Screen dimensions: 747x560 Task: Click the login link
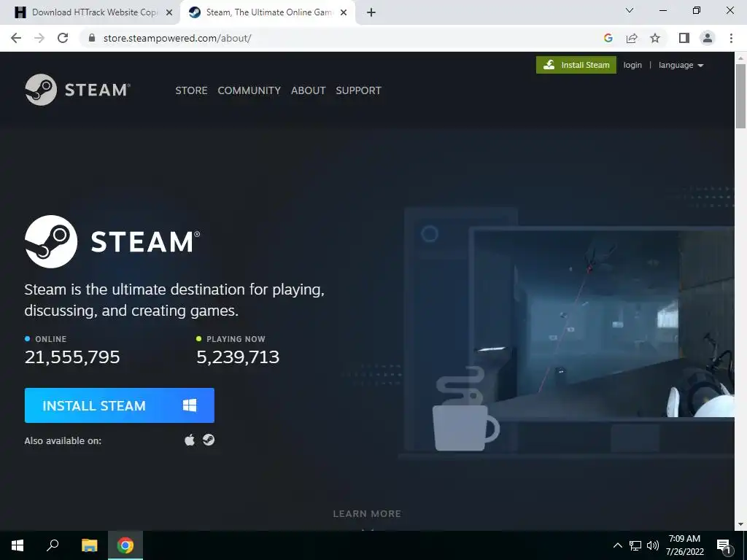click(632, 65)
